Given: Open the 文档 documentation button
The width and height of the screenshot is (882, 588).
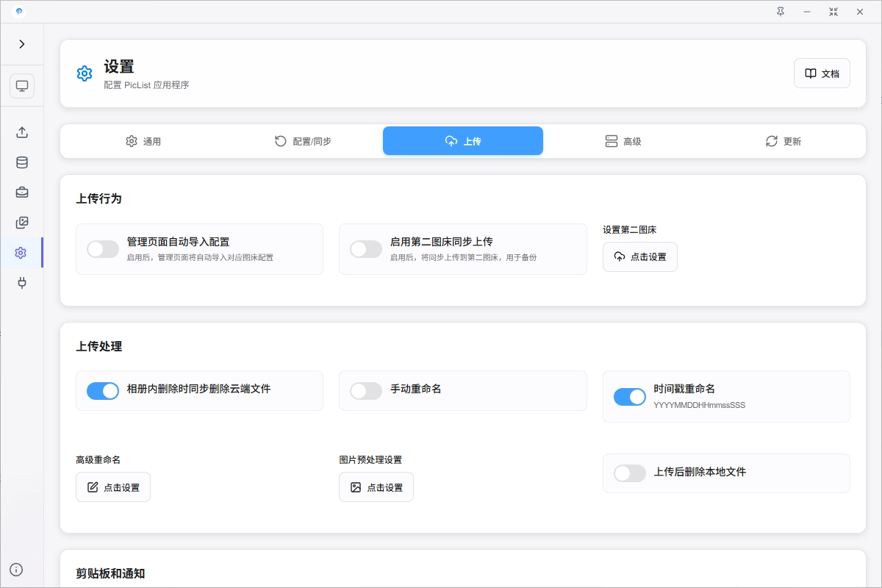Looking at the screenshot, I should tap(822, 73).
